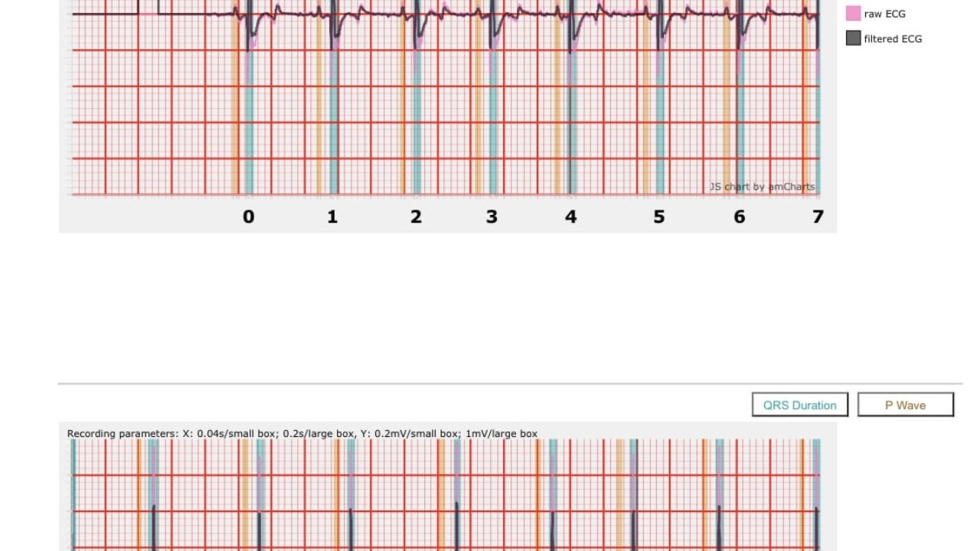Click the Recording parameters text in lower chart

coord(302,434)
